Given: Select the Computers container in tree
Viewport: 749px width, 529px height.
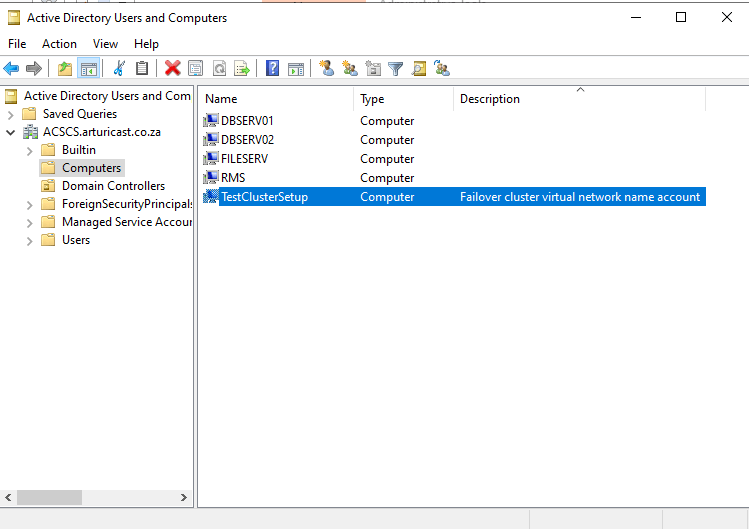Looking at the screenshot, I should (x=91, y=168).
